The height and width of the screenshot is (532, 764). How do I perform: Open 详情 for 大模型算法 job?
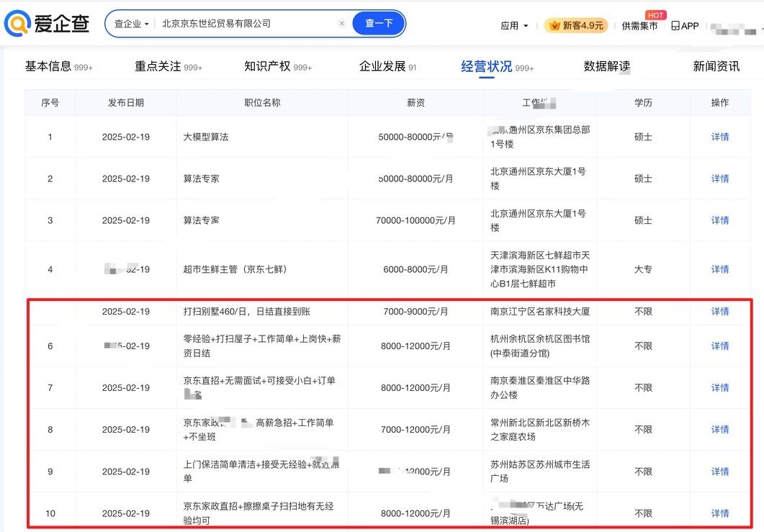720,137
